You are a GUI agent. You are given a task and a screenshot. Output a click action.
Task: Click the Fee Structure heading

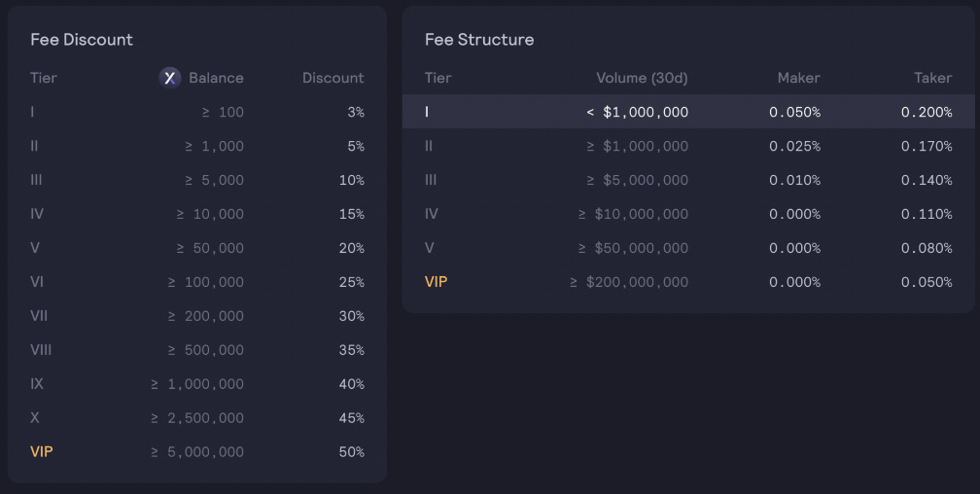click(x=479, y=40)
